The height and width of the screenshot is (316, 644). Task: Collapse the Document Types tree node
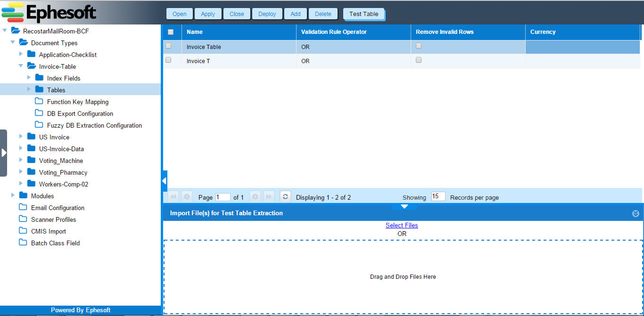[13, 43]
